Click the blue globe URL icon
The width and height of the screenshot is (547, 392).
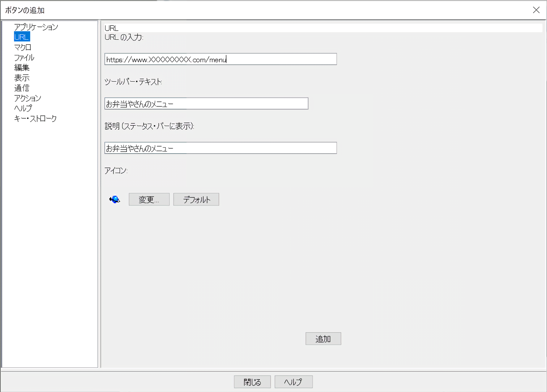tap(115, 199)
